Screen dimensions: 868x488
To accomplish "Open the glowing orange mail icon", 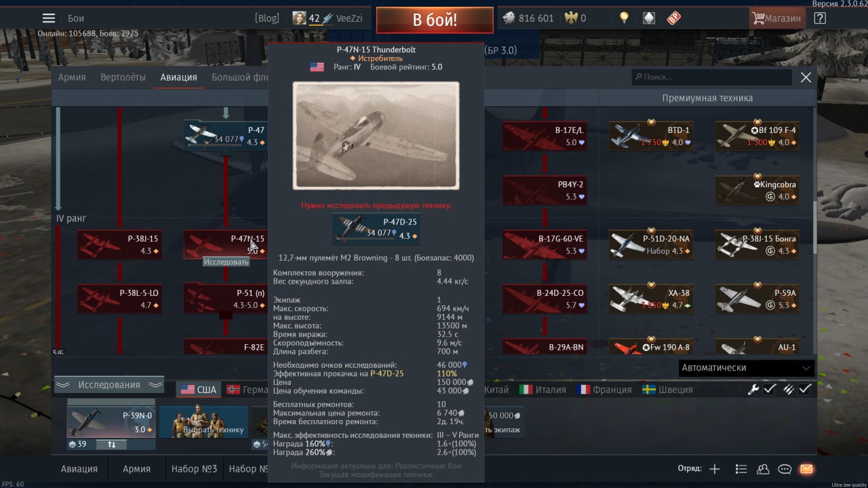I will click(x=806, y=469).
